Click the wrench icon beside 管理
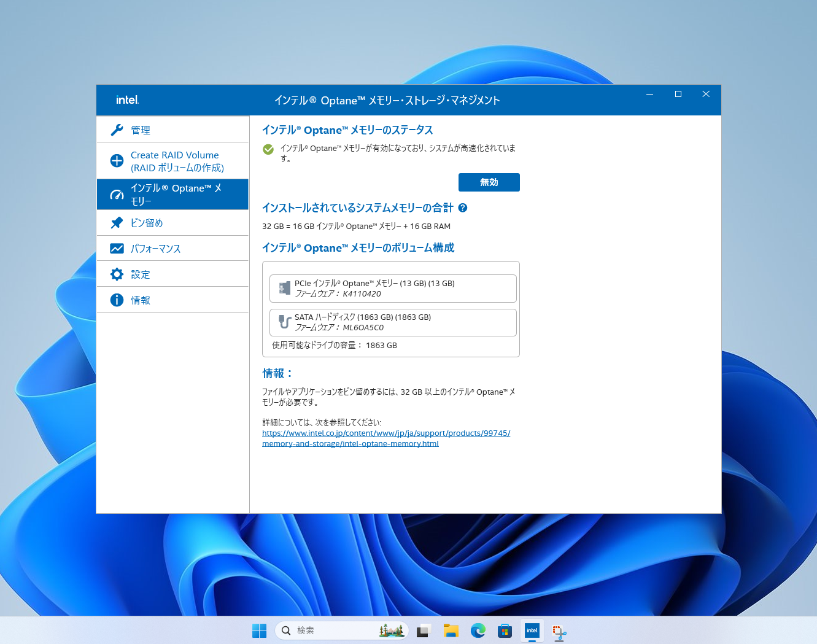Image resolution: width=817 pixels, height=644 pixels. (117, 130)
